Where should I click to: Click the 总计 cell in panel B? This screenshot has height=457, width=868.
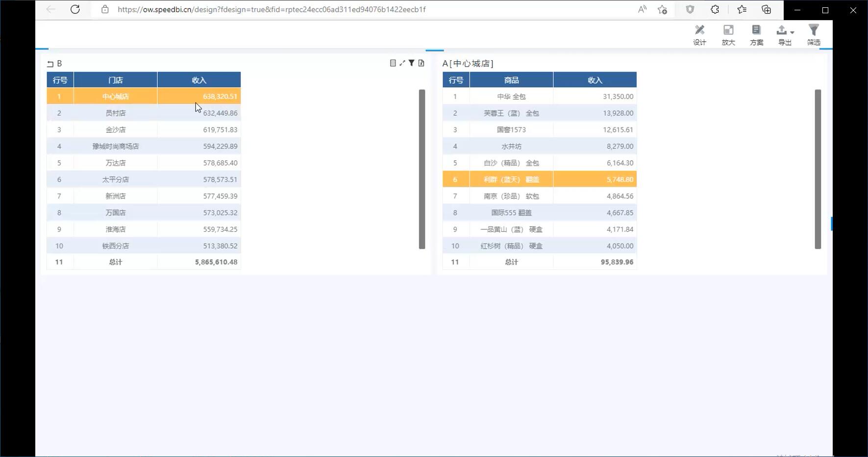click(116, 262)
